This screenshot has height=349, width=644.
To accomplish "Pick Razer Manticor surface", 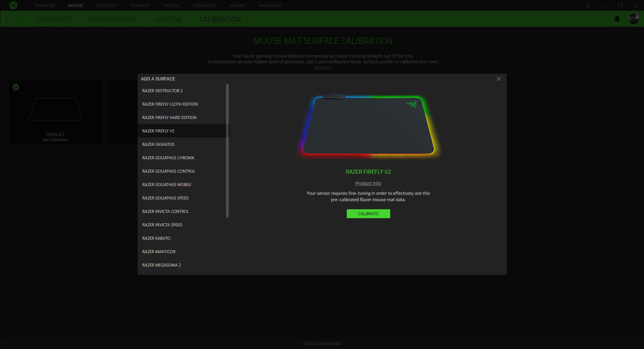I will point(182,252).
